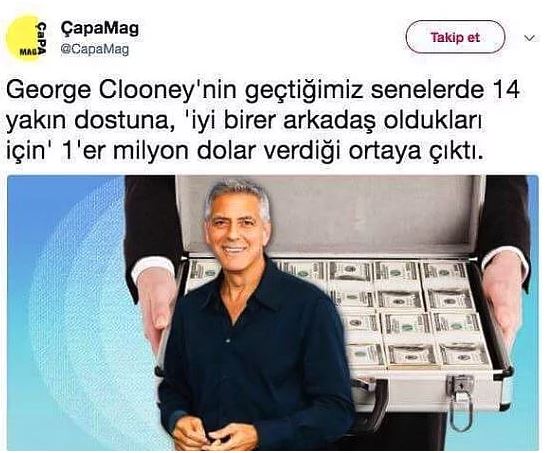546x453 pixels.
Task: Follow the account with Takip et
Action: point(455,37)
